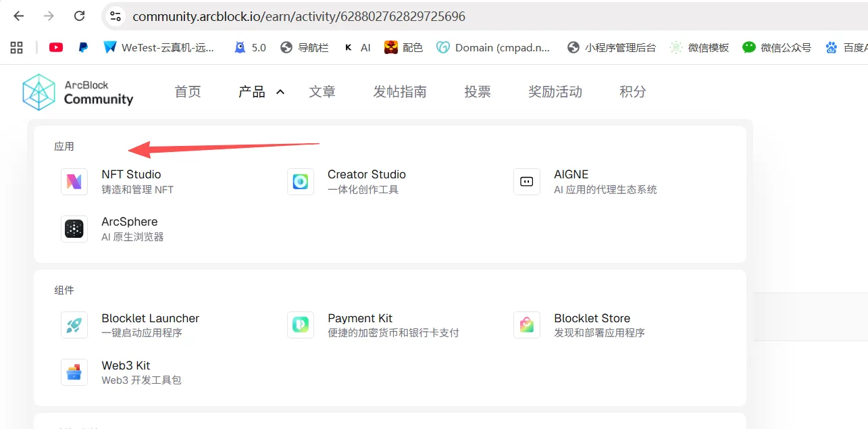Open the 奖励活动 nav item
868x429 pixels.
pos(555,92)
